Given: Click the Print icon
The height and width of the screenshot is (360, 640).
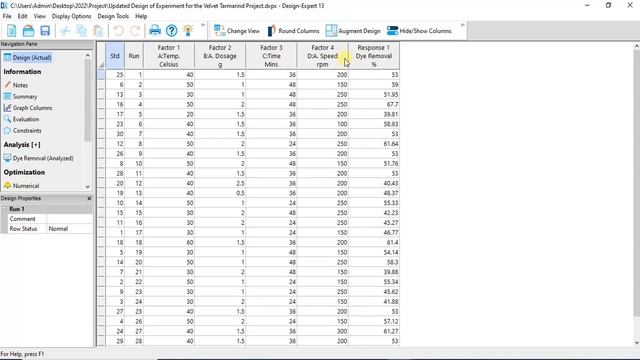Looking at the screenshot, I should pyautogui.click(x=155, y=31).
